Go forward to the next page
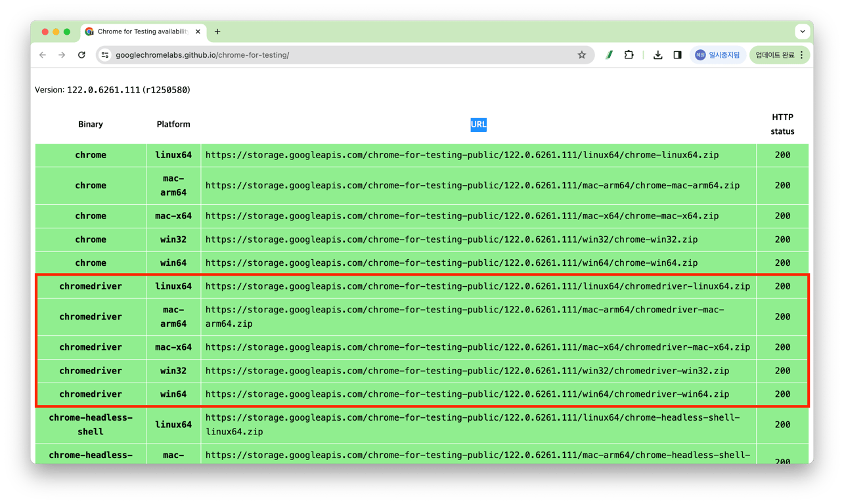This screenshot has width=844, height=504. [62, 55]
